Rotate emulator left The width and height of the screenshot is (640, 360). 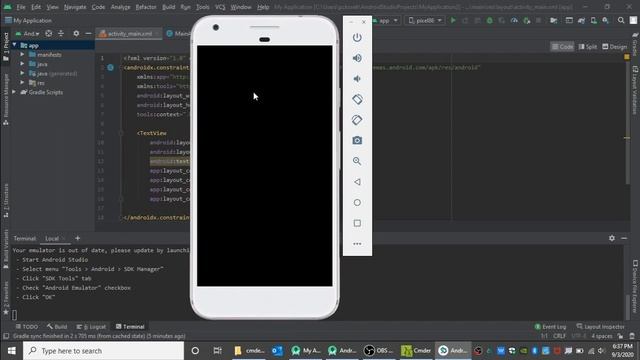357,99
